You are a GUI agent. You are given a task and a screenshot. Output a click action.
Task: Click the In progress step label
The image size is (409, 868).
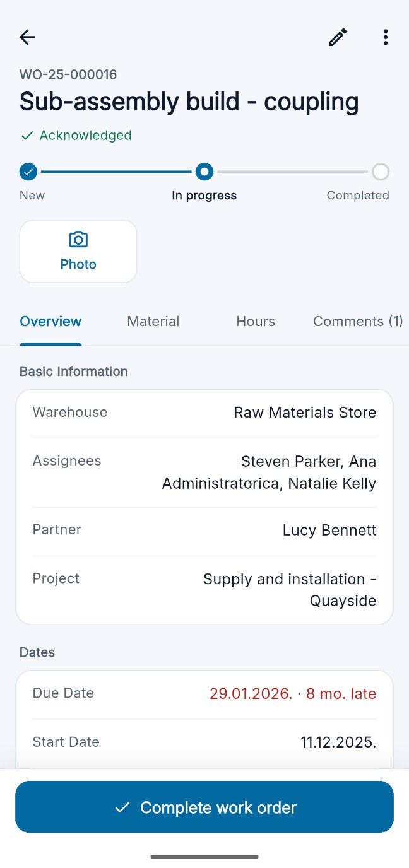coord(204,196)
